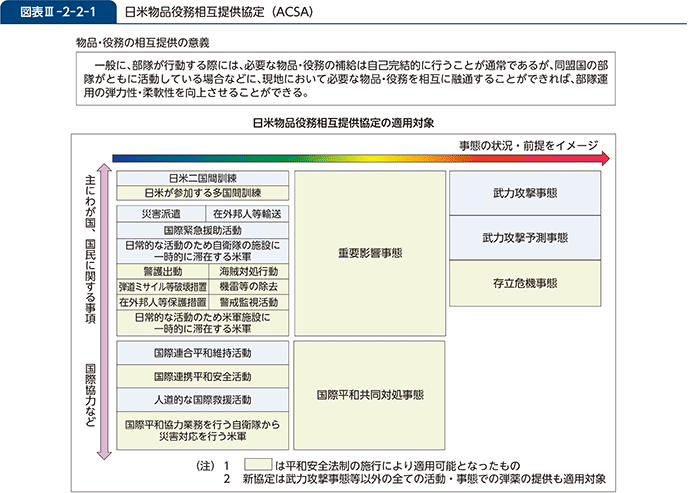Click the 日米が参加する多国間訓練 box
Screen dimensions: 688x493
(x=203, y=192)
